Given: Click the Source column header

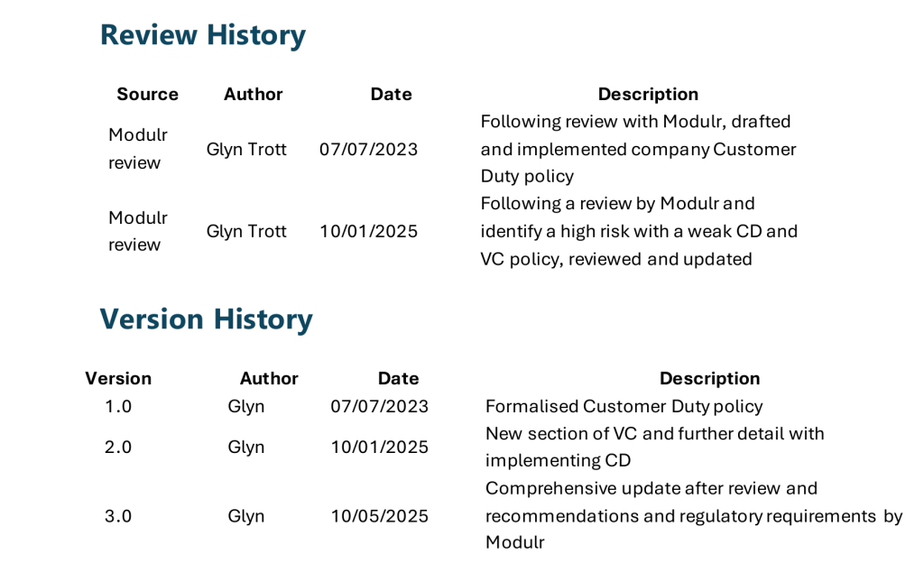Looking at the screenshot, I should 147,94.
